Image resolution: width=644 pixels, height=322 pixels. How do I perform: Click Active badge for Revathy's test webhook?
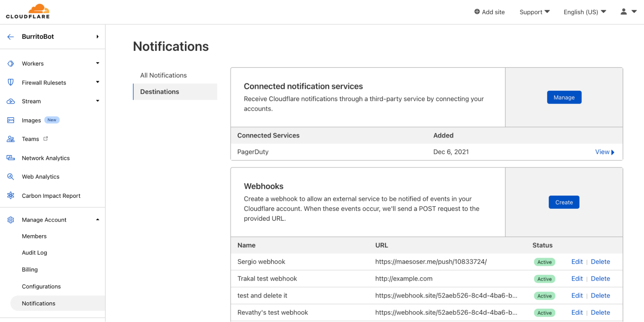coord(544,313)
